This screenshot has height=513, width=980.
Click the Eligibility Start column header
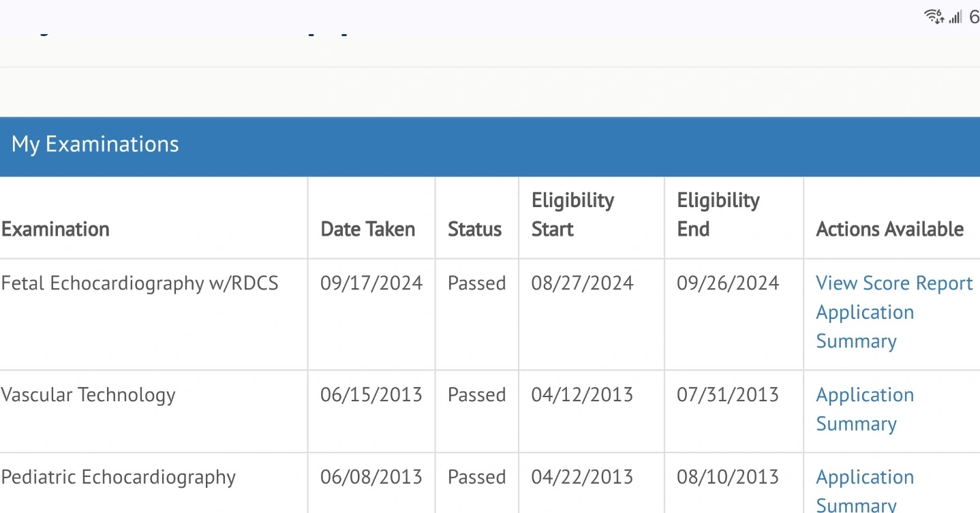(x=572, y=215)
